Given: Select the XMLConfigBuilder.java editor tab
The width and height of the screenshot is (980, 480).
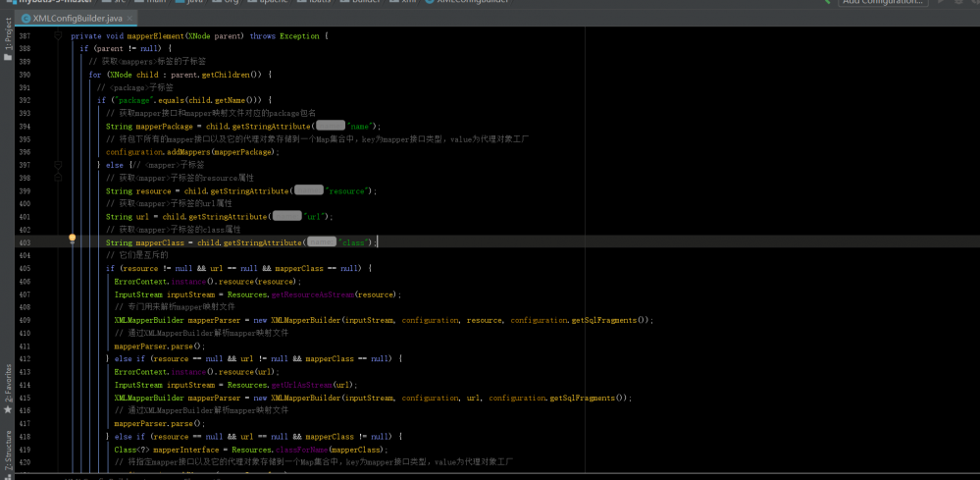Looking at the screenshot, I should click(78, 18).
